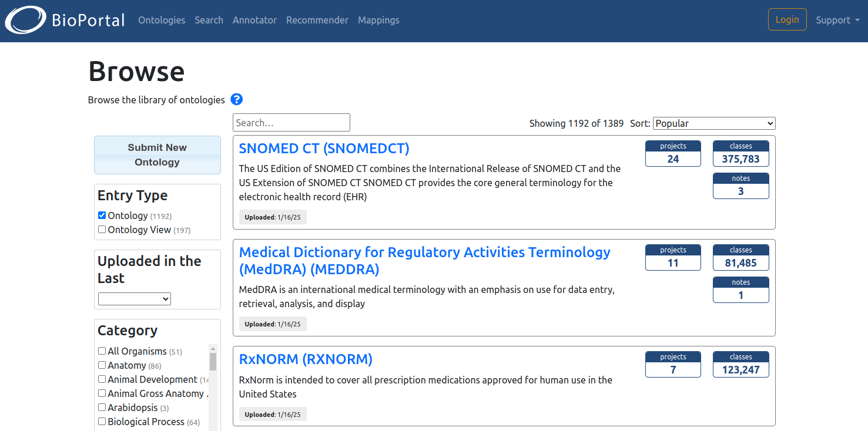This screenshot has width=868, height=431.
Task: Go to Annotator in the navbar
Action: 254,20
